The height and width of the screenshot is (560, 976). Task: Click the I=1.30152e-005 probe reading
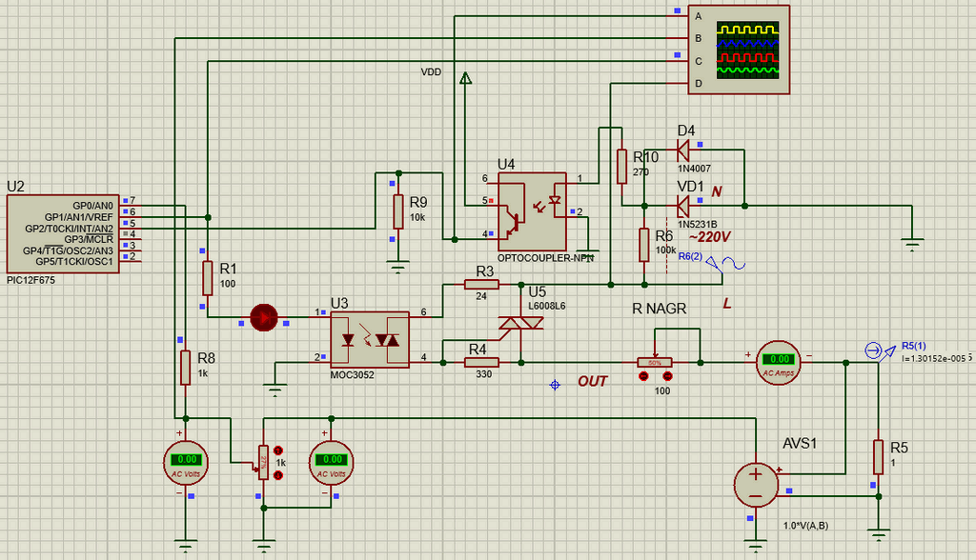pos(934,359)
